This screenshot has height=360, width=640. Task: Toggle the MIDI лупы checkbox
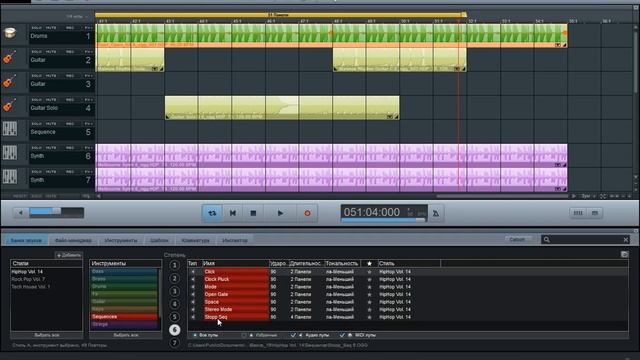(342, 335)
